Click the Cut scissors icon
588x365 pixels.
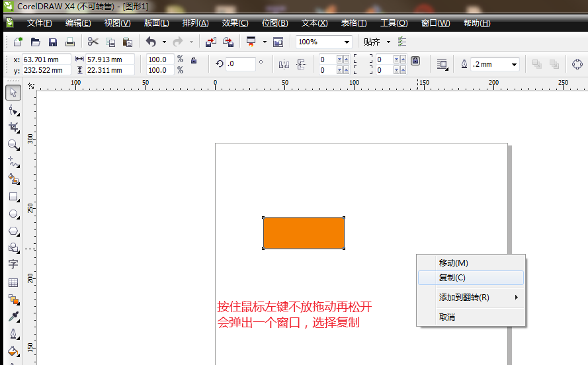93,42
